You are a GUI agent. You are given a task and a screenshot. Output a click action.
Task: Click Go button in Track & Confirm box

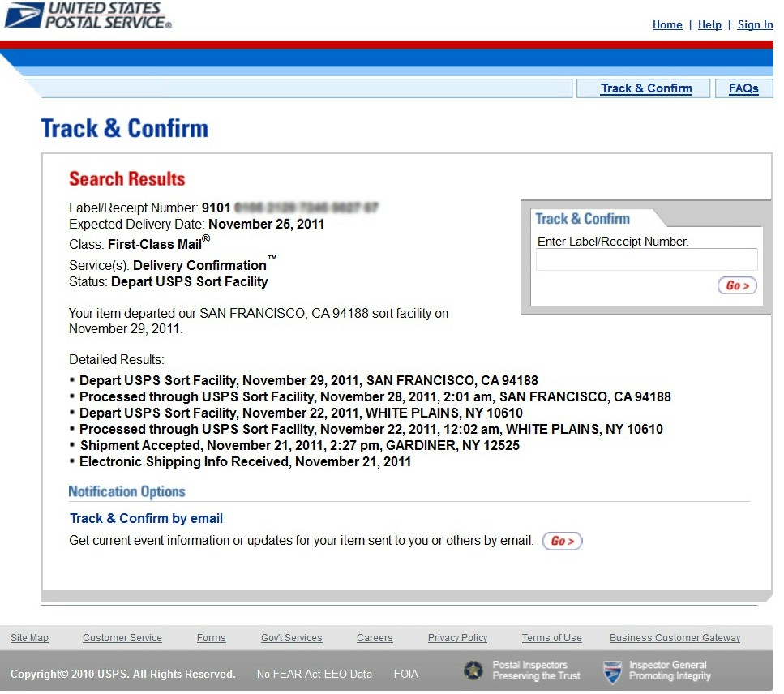coord(737,285)
